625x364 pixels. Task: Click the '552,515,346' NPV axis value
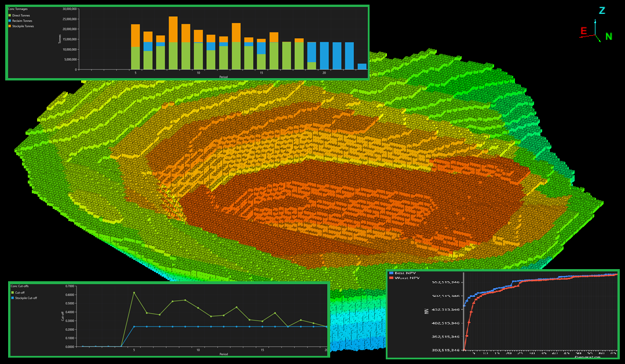click(445, 282)
